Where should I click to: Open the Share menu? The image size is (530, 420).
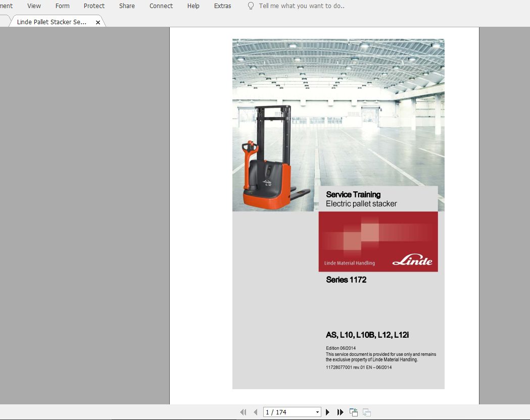click(x=127, y=6)
